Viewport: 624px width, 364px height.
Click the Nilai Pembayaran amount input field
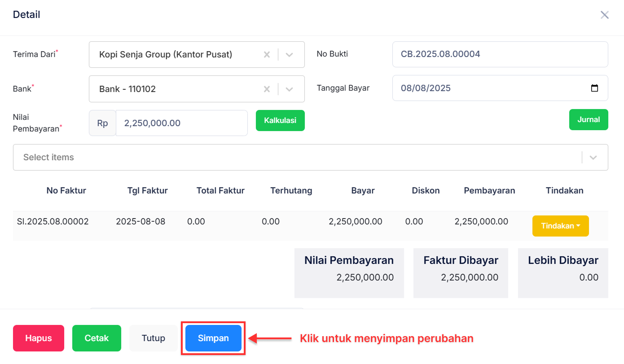[x=181, y=123]
